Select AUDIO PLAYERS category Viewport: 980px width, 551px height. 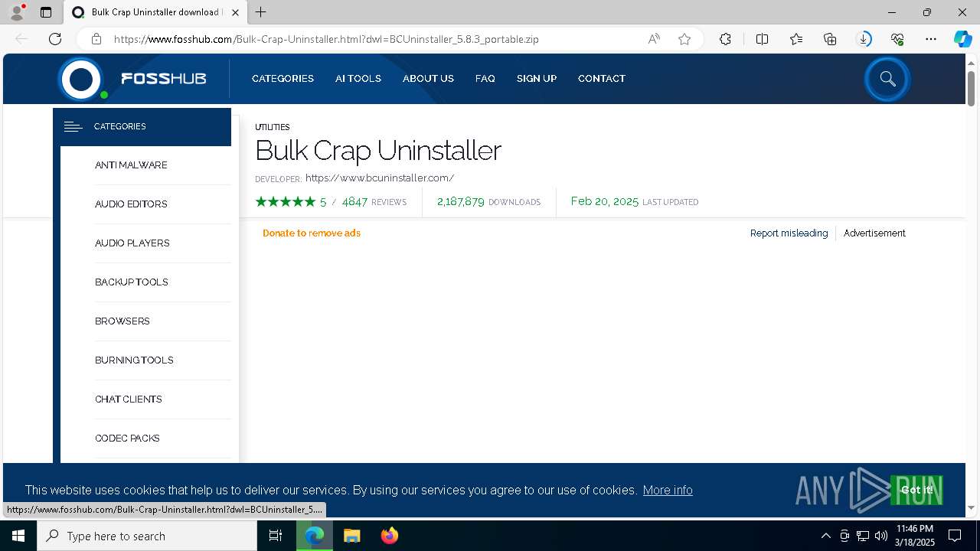[x=132, y=243]
